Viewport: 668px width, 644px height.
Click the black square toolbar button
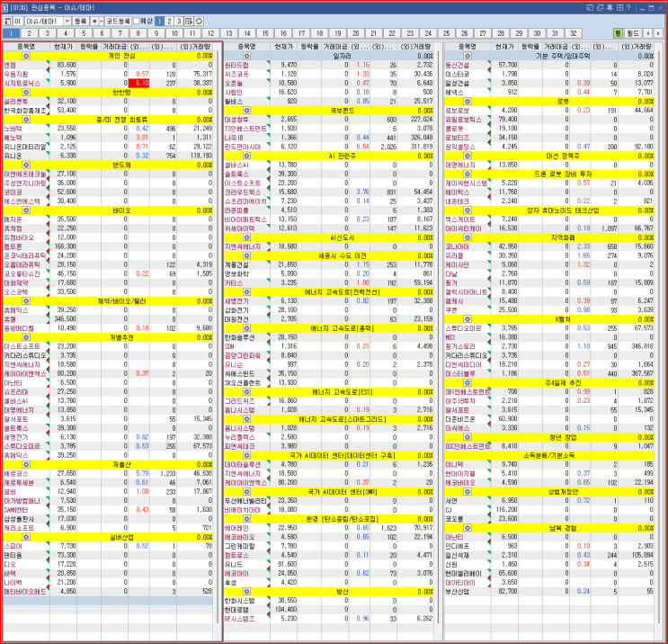pos(95,21)
